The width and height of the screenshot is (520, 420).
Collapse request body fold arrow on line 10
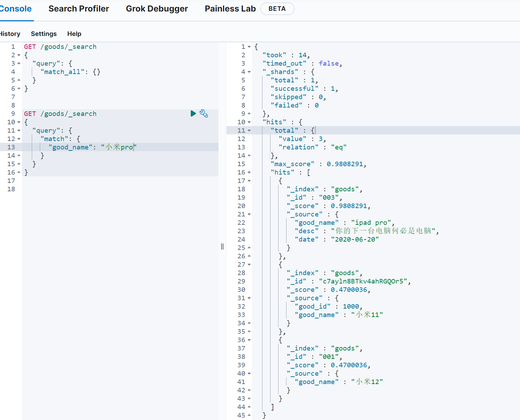pos(19,122)
